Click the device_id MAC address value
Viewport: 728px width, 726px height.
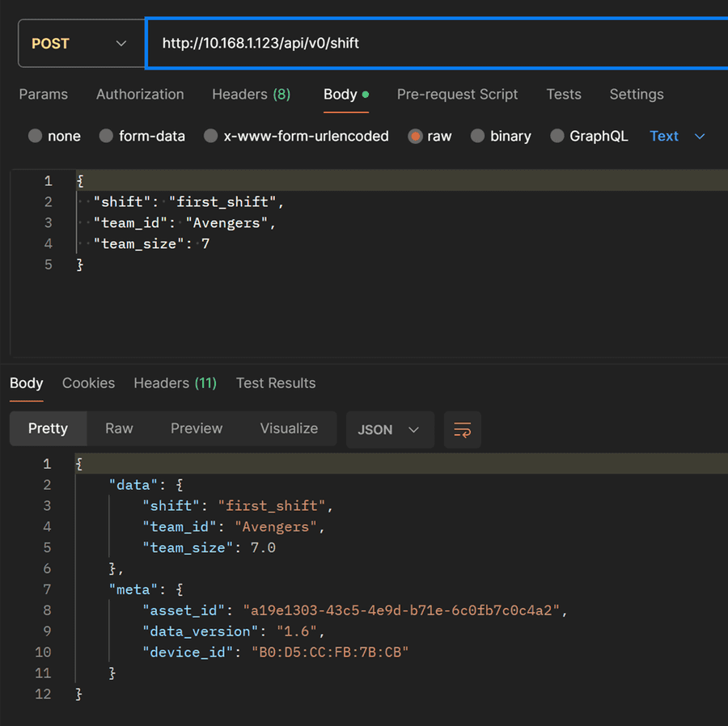point(330,652)
